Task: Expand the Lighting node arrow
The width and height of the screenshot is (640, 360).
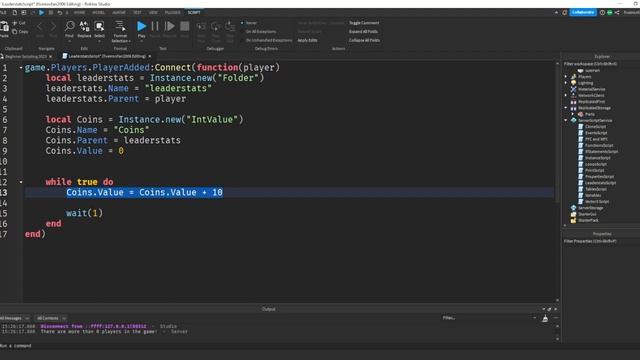Action: (x=566, y=83)
